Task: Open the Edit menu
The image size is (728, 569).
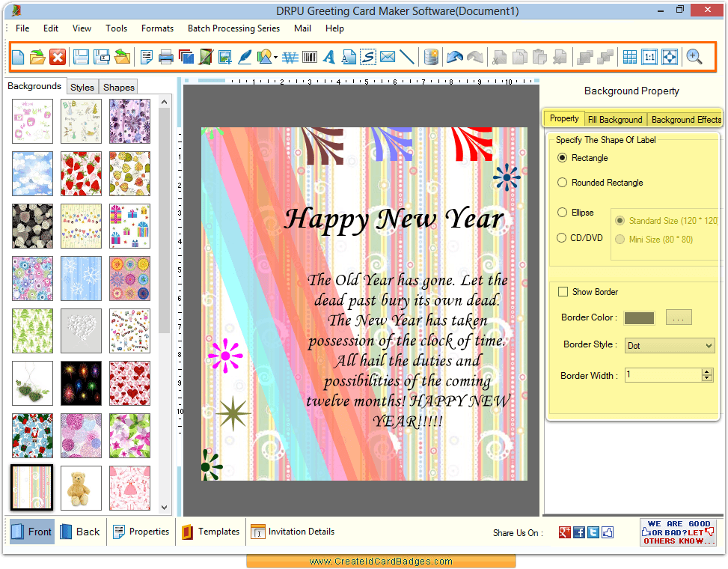Action: pyautogui.click(x=51, y=28)
